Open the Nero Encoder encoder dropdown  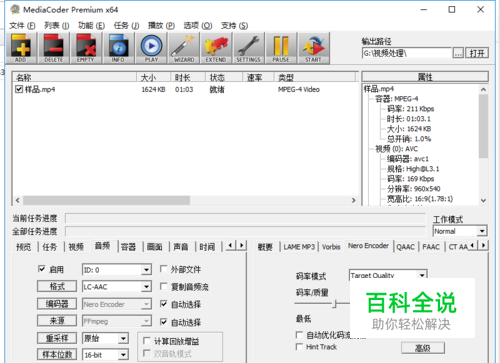(x=146, y=304)
